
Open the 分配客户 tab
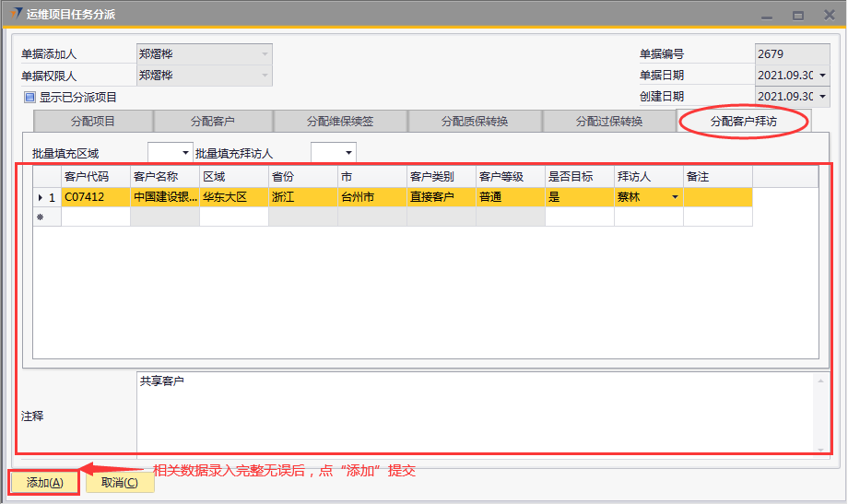click(213, 122)
